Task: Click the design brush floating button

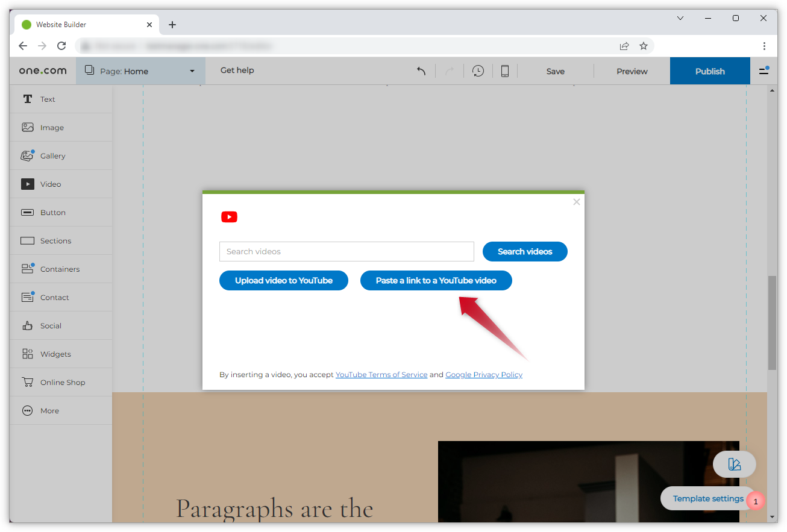Action: tap(734, 464)
